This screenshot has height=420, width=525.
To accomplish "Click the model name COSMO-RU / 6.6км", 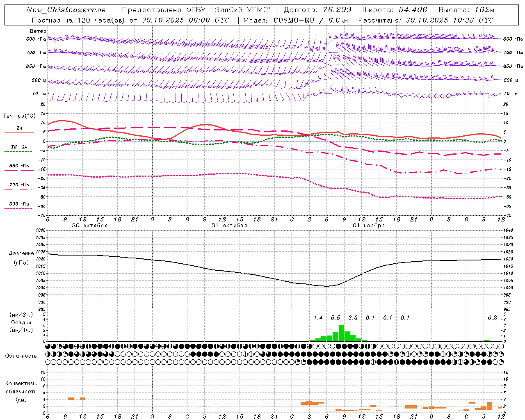I will pos(311,20).
